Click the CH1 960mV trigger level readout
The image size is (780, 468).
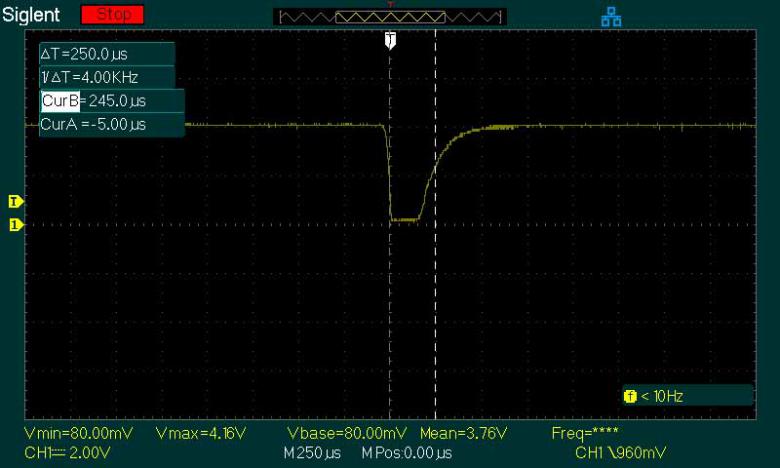tap(620, 453)
